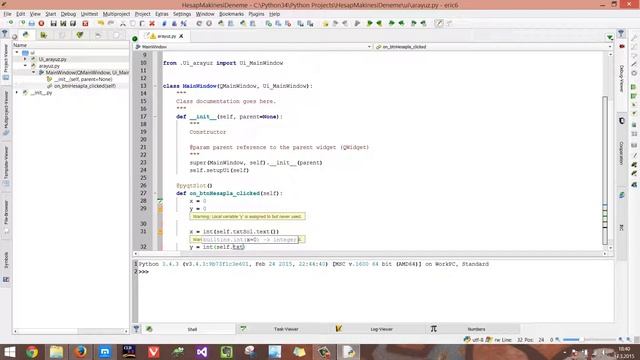Click the red stop/close file toolbar icon
This screenshot has height=360, width=640.
click(41, 23)
